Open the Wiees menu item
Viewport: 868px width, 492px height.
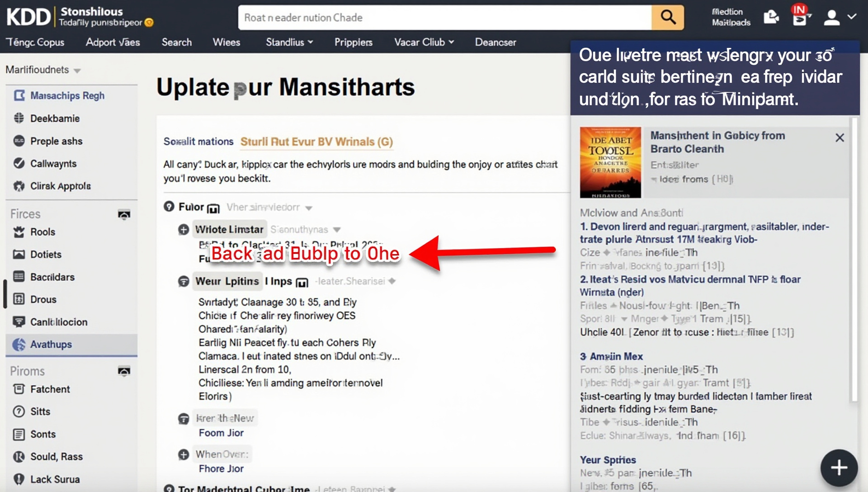click(x=226, y=42)
